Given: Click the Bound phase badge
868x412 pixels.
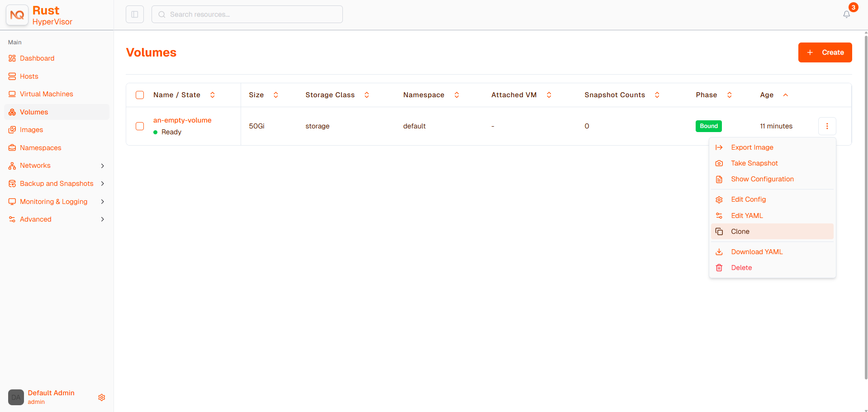Looking at the screenshot, I should [708, 126].
